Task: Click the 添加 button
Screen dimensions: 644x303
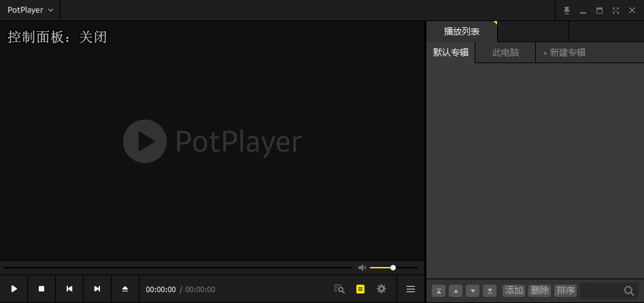Action: pyautogui.click(x=514, y=291)
